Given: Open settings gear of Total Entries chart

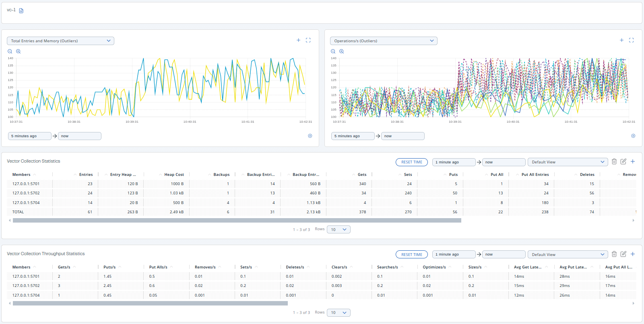Looking at the screenshot, I should 310,136.
